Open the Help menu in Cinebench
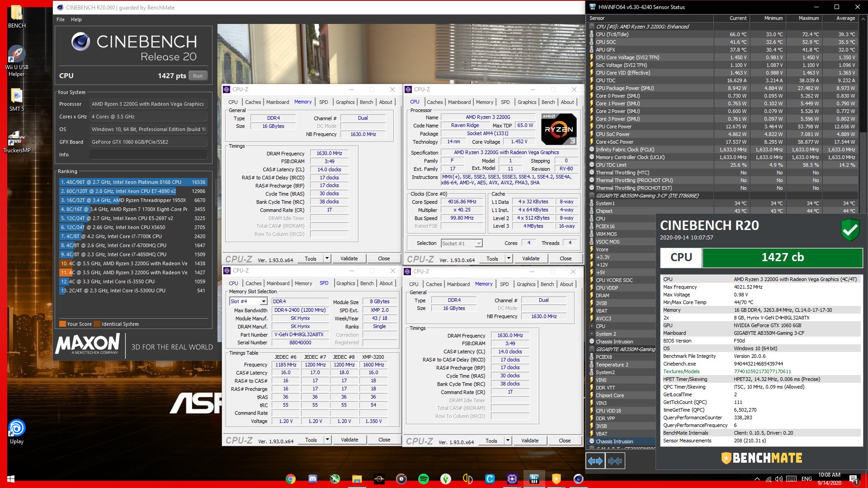 [76, 19]
